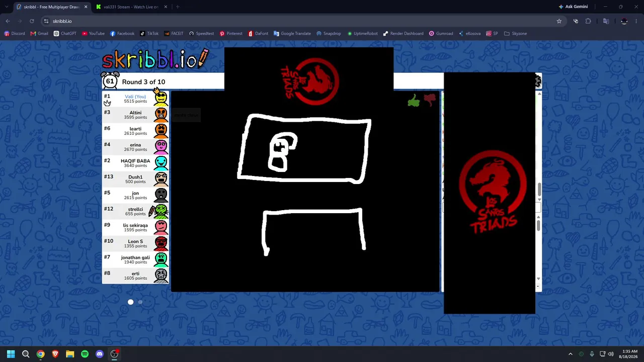644x362 pixels.
Task: Open the Google Translate bookmark
Action: (x=292, y=34)
